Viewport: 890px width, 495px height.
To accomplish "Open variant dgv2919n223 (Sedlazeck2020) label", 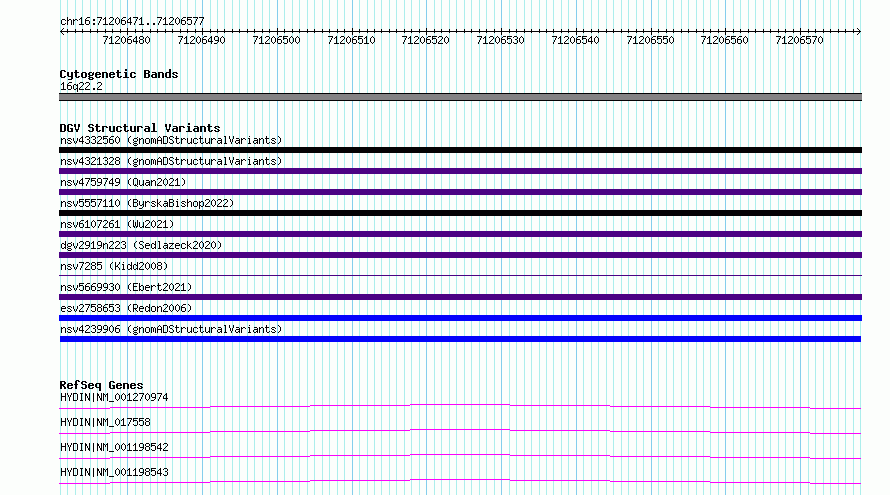I will pyautogui.click(x=141, y=245).
